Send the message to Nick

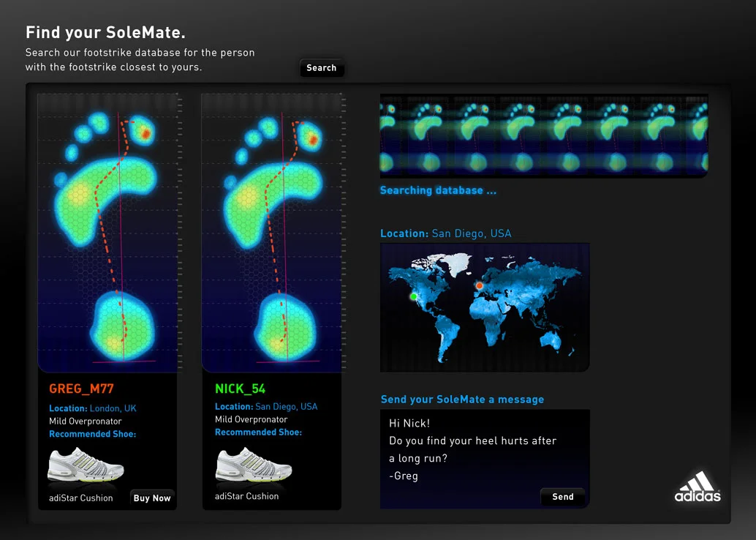563,497
